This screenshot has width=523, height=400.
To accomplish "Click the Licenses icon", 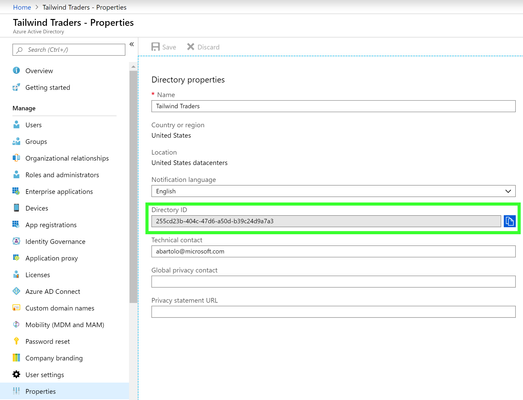I will tap(16, 275).
